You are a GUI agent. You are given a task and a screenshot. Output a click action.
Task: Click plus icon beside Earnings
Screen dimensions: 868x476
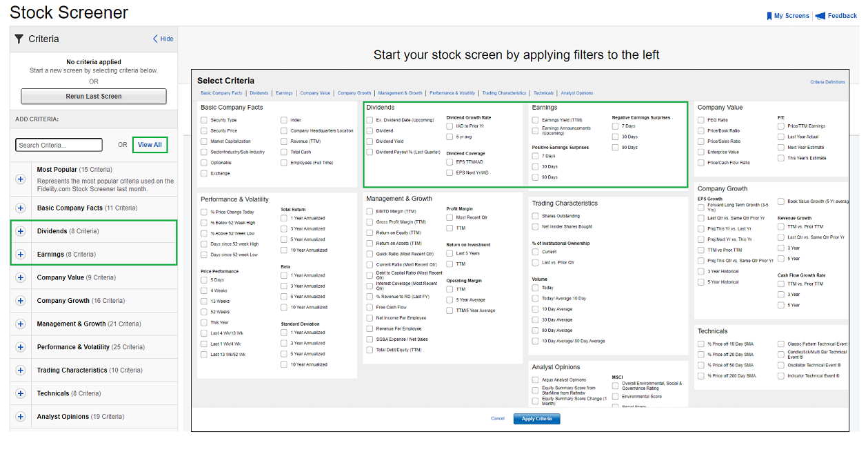(x=21, y=255)
